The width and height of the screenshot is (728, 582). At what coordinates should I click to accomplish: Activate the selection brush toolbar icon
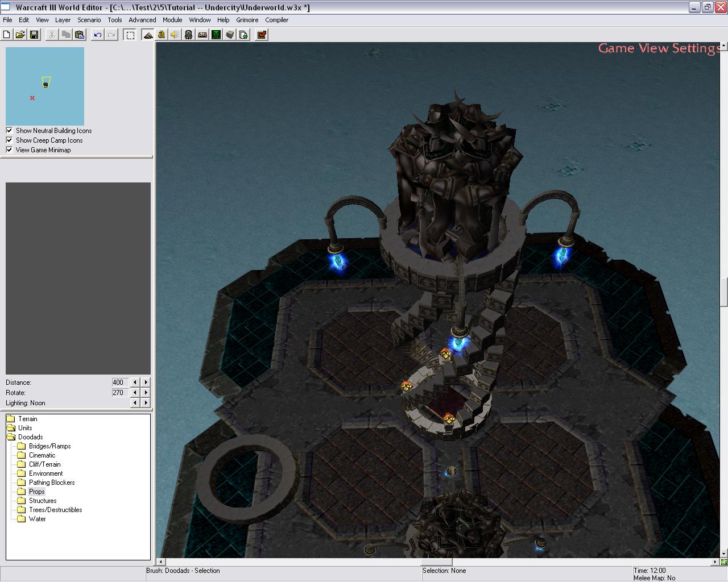pos(130,35)
